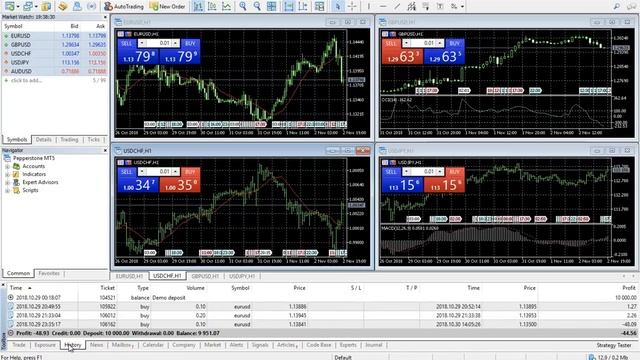The image size is (640, 360).
Task: Open the Trade tab in Toolbox
Action: point(19,345)
